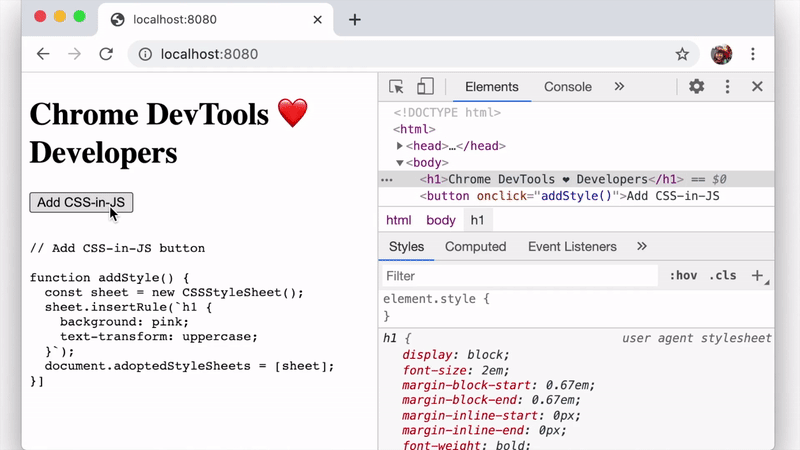The height and width of the screenshot is (450, 800).
Task: Select h1 in the breadcrumb bar
Action: (478, 220)
